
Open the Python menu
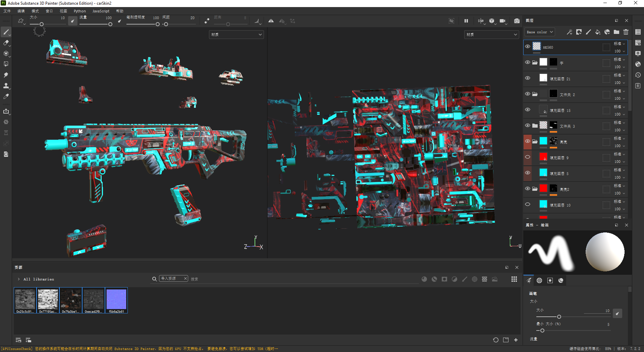(79, 11)
